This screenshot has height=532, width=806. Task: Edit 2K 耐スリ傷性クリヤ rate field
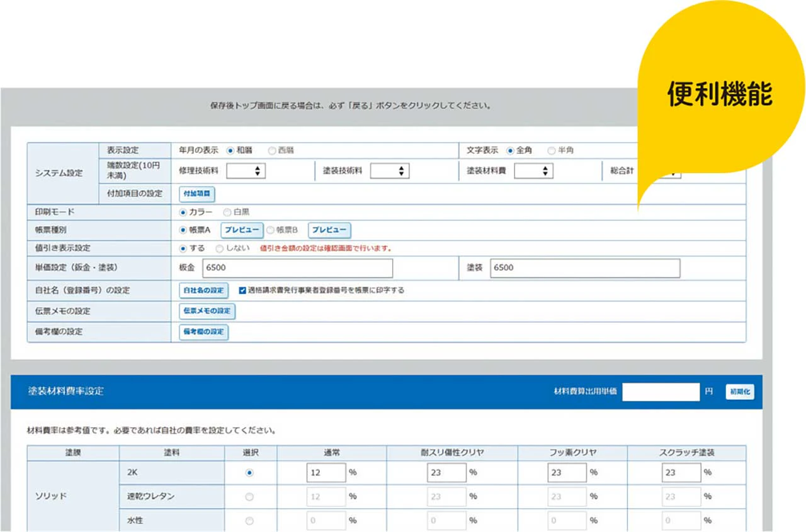(447, 472)
